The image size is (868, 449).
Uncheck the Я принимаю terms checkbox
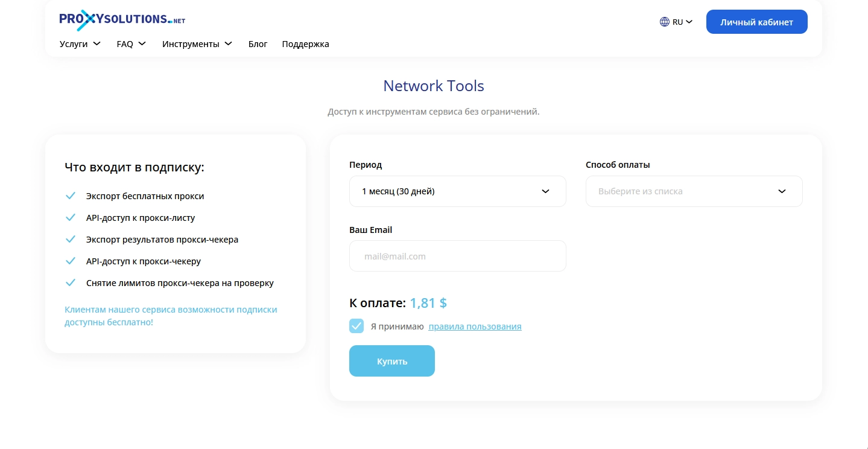pyautogui.click(x=356, y=326)
